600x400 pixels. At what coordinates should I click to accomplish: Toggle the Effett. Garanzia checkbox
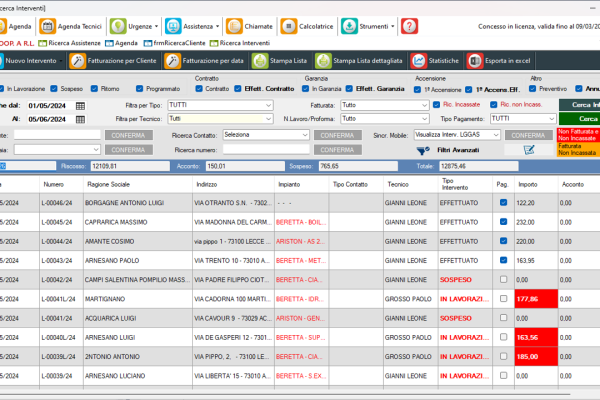click(x=349, y=89)
